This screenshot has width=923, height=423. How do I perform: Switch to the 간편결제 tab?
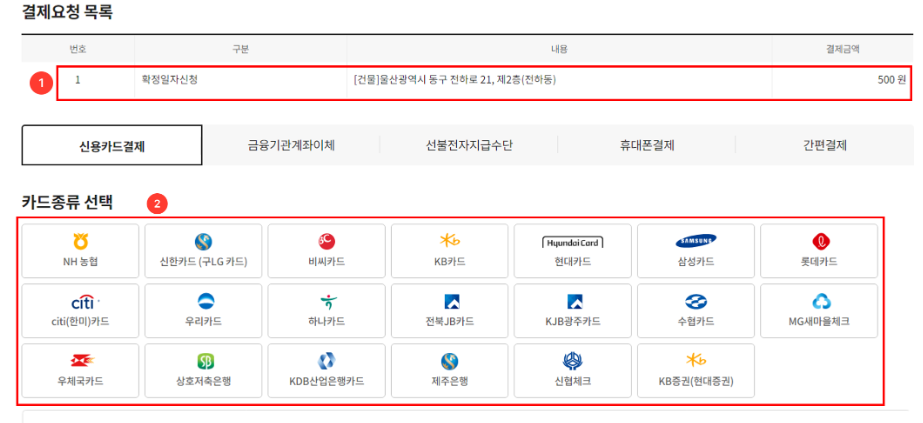point(825,145)
